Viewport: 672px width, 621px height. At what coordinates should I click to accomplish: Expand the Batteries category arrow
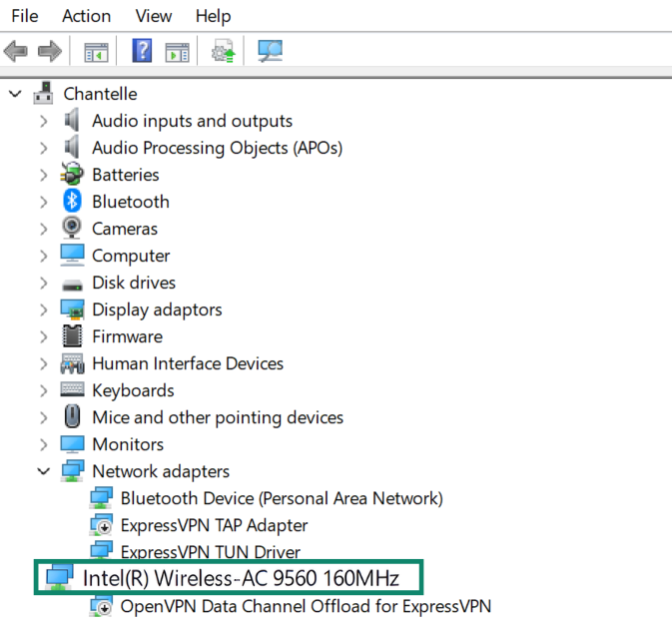pyautogui.click(x=44, y=176)
